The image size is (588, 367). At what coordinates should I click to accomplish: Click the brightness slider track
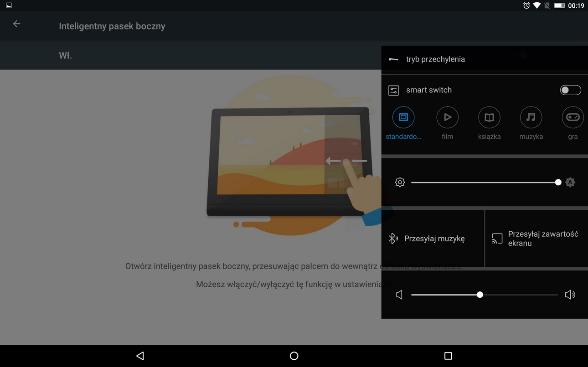tap(483, 183)
